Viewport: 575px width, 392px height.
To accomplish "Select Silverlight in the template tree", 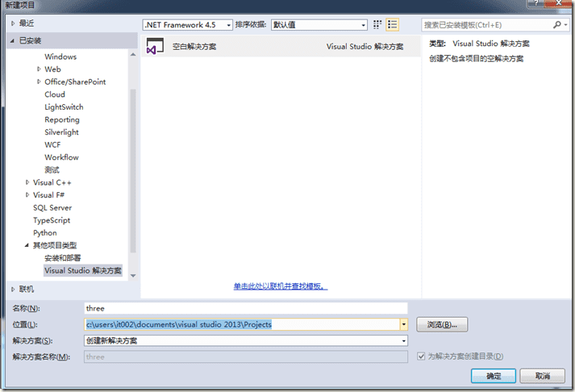I will click(x=61, y=132).
